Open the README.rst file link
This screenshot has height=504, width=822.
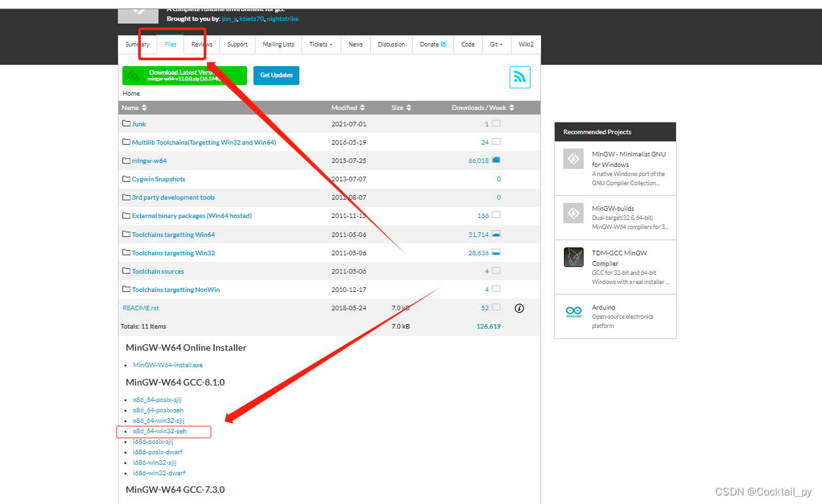(141, 308)
